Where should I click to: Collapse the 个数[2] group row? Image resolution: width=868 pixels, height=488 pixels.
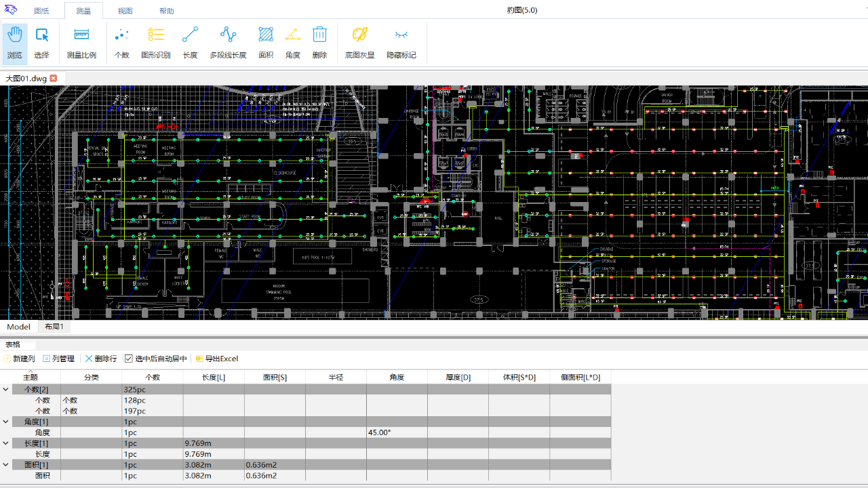tap(6, 390)
